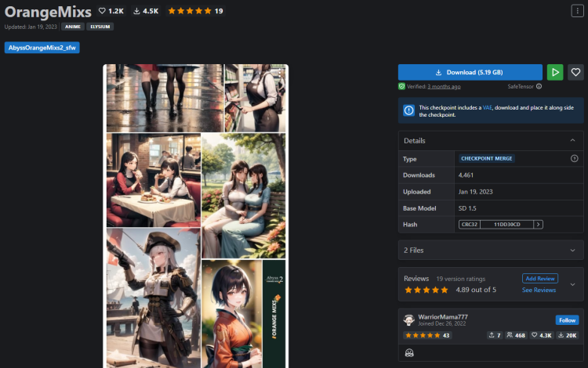The height and width of the screenshot is (368, 588).
Task: Click the OrangeMixs page title
Action: click(48, 12)
